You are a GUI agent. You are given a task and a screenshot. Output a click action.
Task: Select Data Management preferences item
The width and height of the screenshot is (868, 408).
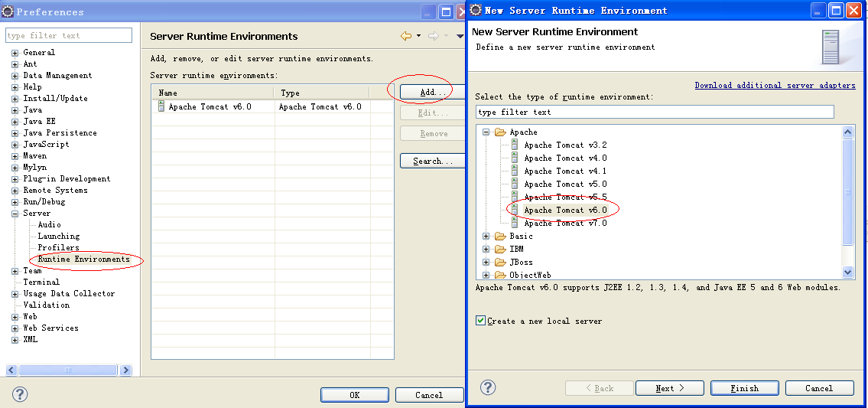click(57, 75)
